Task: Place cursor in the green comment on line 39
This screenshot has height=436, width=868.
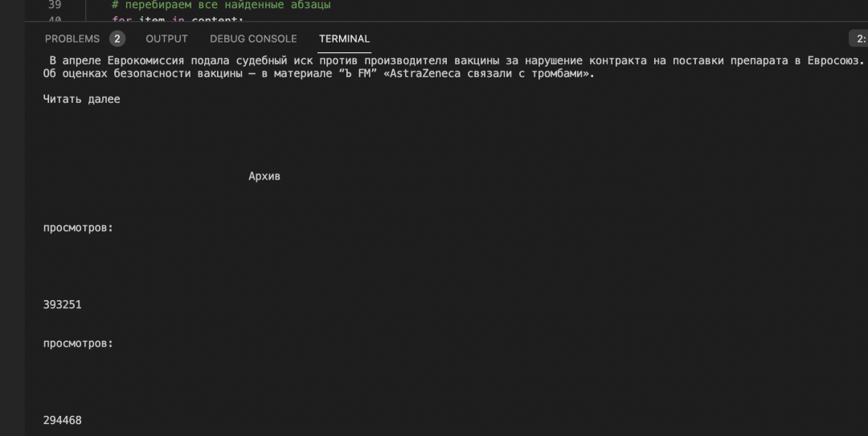Action: pos(221,5)
